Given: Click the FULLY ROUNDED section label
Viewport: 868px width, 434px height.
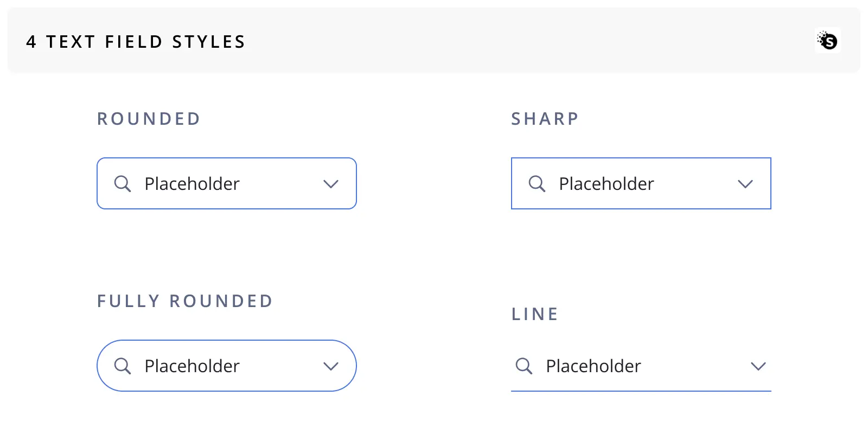Looking at the screenshot, I should pos(184,301).
